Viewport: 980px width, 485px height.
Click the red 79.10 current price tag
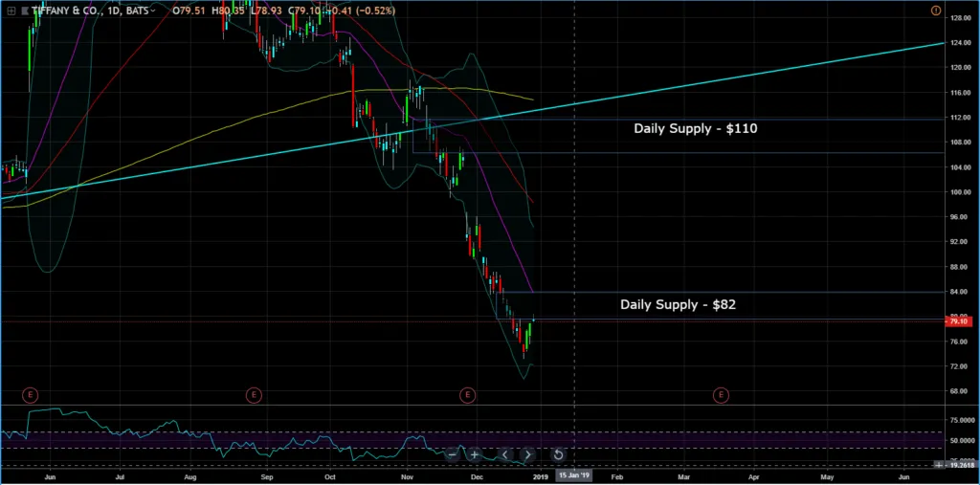(x=959, y=321)
